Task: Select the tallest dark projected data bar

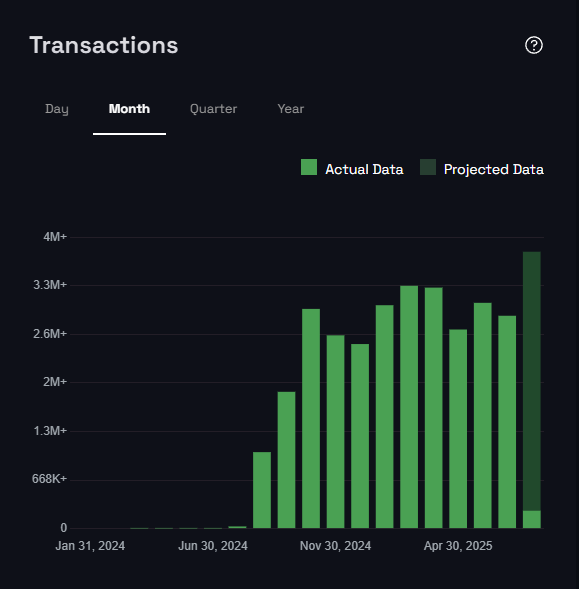Action: (x=532, y=381)
